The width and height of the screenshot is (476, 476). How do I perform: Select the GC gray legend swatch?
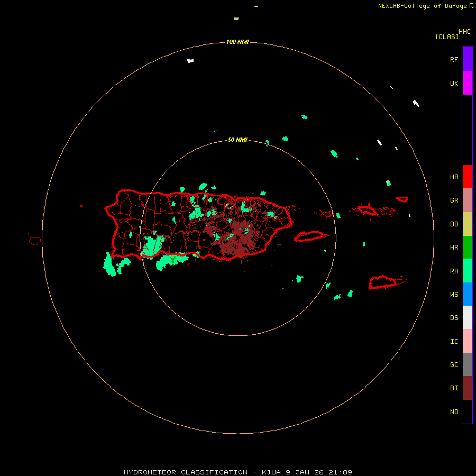(x=467, y=364)
